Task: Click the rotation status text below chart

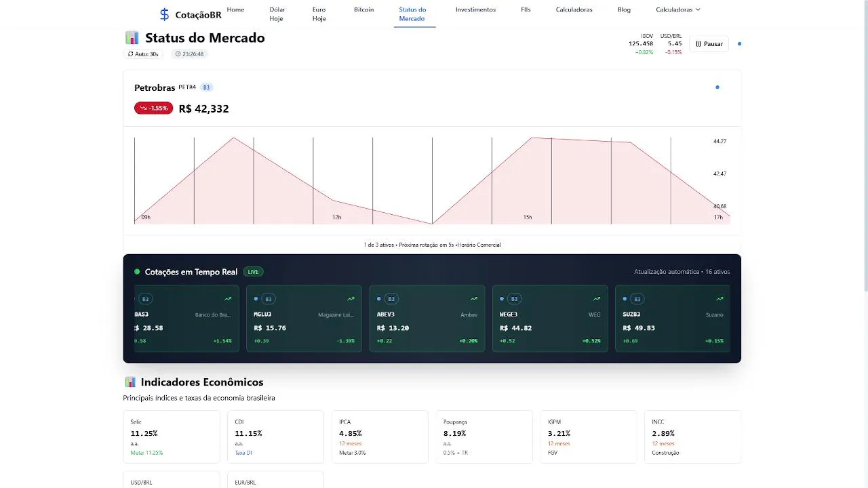Action: 432,245
